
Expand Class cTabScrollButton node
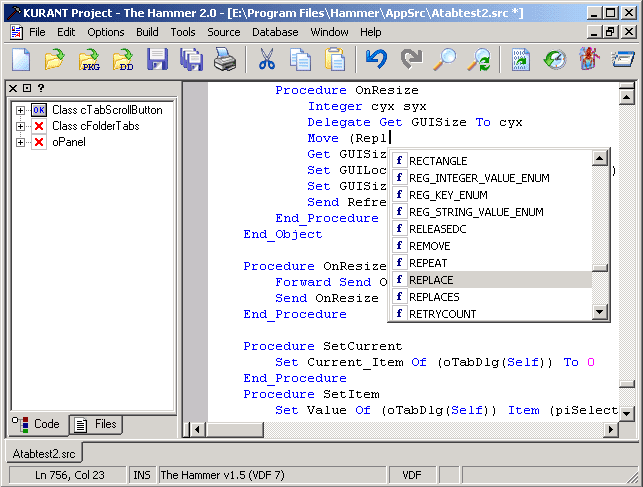click(x=20, y=110)
